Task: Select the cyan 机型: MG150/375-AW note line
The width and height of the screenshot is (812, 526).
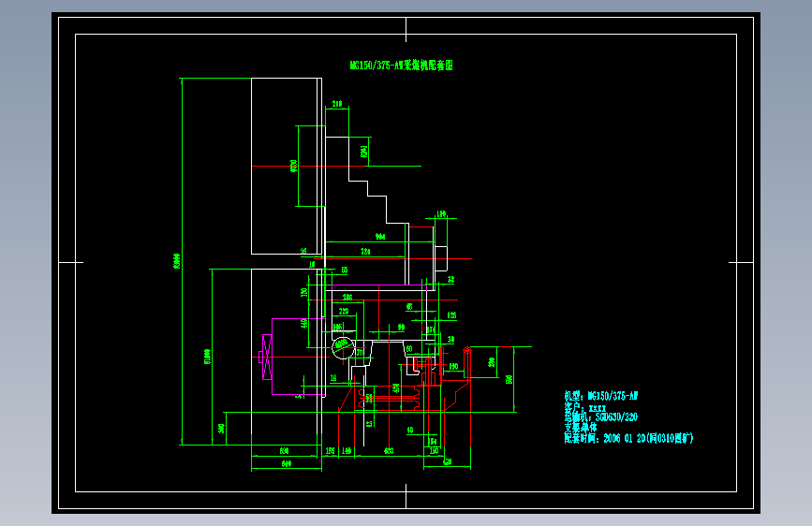Action: point(600,396)
